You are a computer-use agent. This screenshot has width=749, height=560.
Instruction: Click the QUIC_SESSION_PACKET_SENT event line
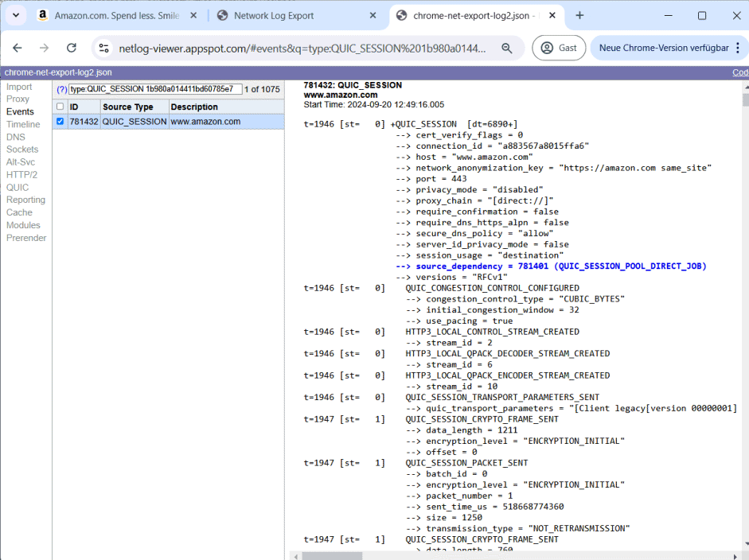(x=466, y=463)
